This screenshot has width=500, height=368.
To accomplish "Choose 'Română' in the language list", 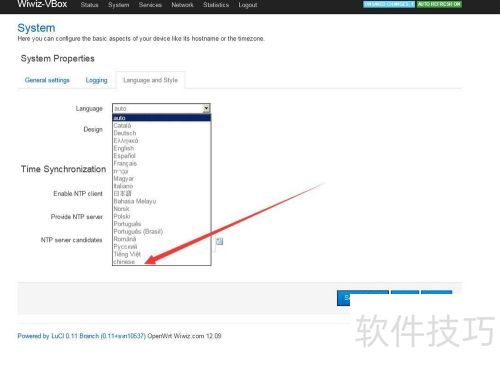I will click(162, 239).
